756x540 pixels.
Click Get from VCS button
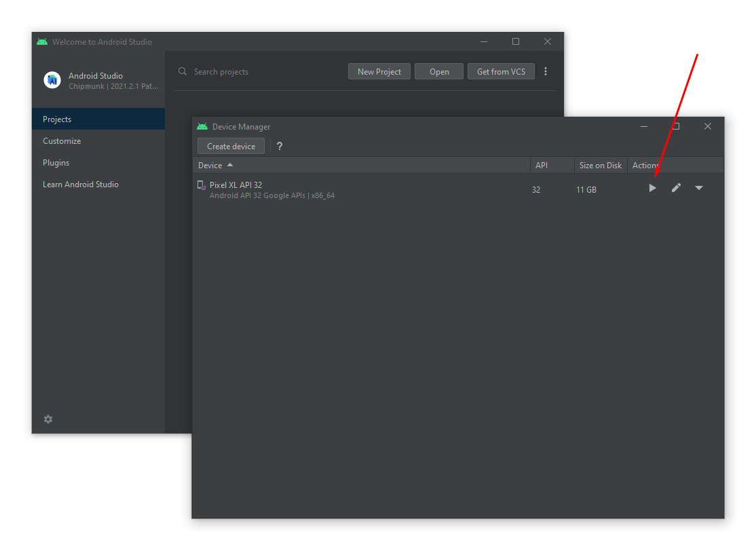point(501,71)
